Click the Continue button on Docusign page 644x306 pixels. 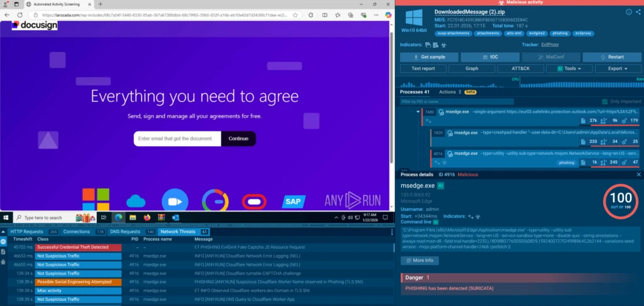238,139
